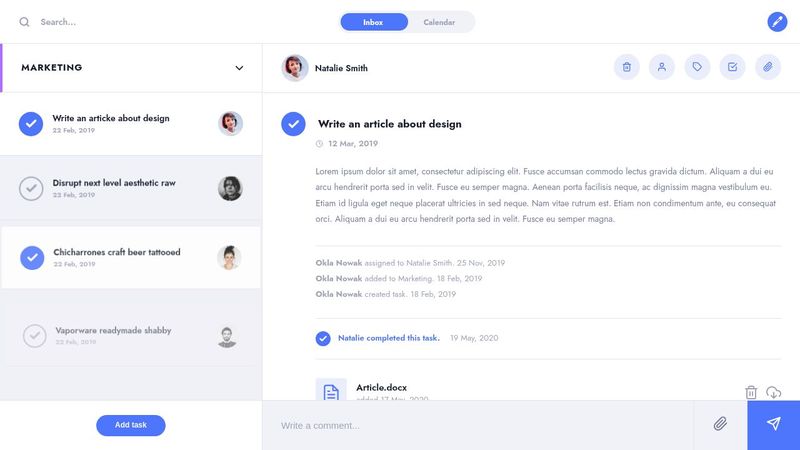The height and width of the screenshot is (450, 800).
Task: Click Natalie Smith's header avatar
Action: pyautogui.click(x=295, y=68)
